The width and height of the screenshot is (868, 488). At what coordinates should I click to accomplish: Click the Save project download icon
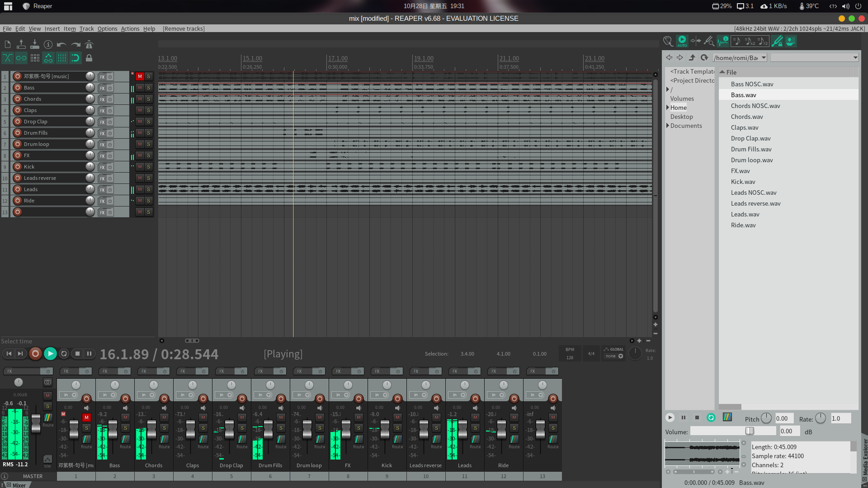coord(35,44)
